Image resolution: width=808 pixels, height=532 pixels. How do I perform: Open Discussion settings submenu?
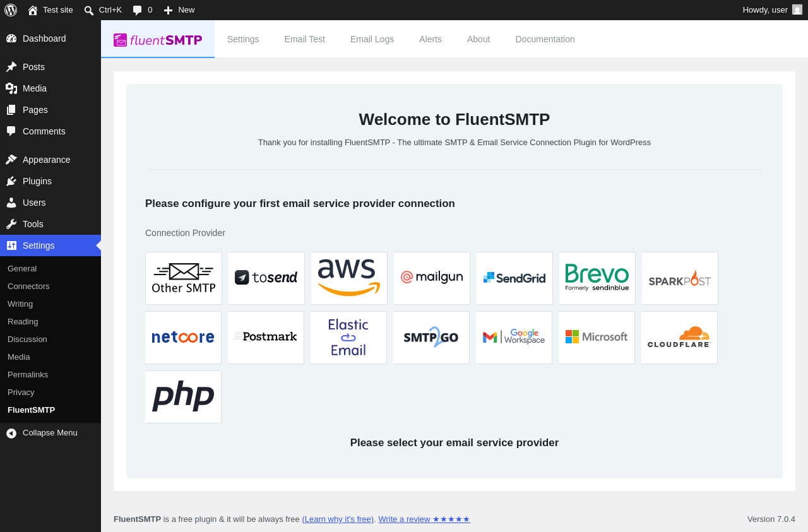coord(50,339)
